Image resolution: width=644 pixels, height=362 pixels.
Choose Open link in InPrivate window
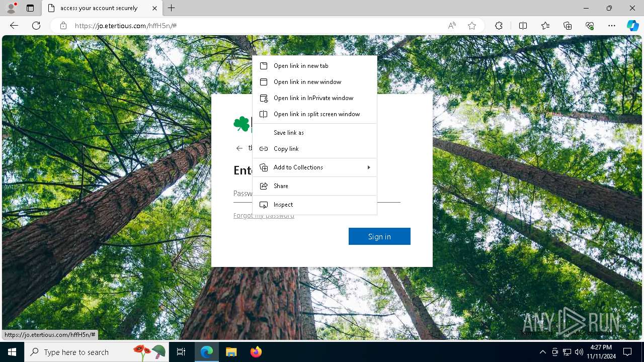click(314, 98)
